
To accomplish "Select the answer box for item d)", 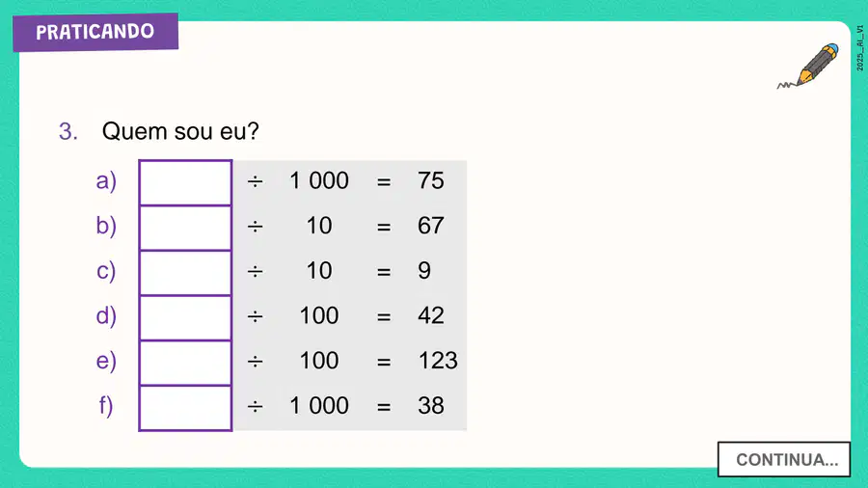I will [x=185, y=317].
